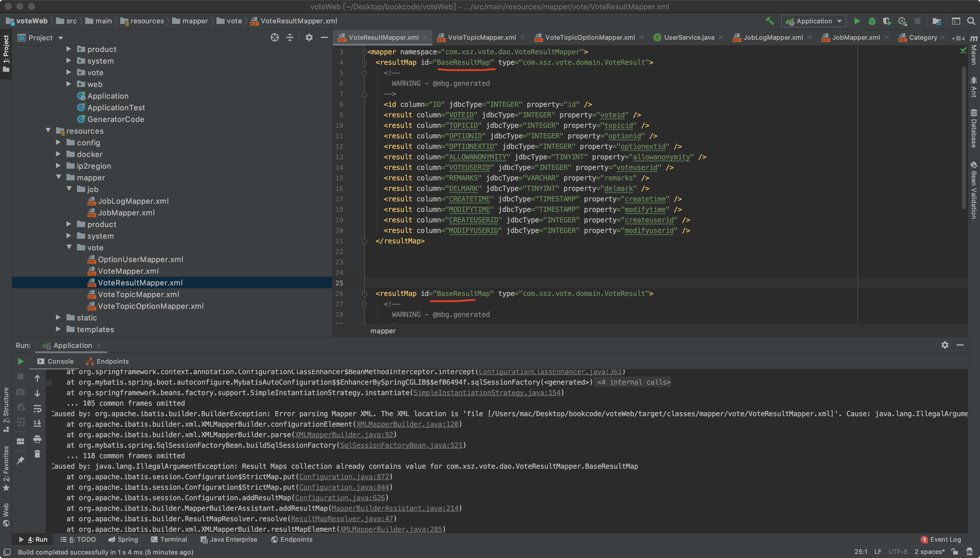This screenshot has width=980, height=558.
Task: Open the Application run configuration dropdown
Action: (x=814, y=21)
